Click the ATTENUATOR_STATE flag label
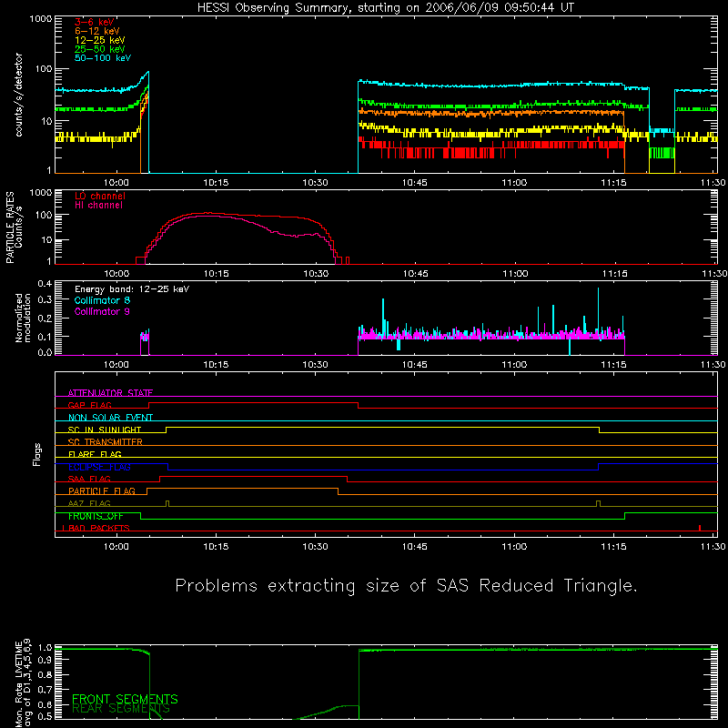Image resolution: width=728 pixels, height=728 pixels. (x=110, y=393)
